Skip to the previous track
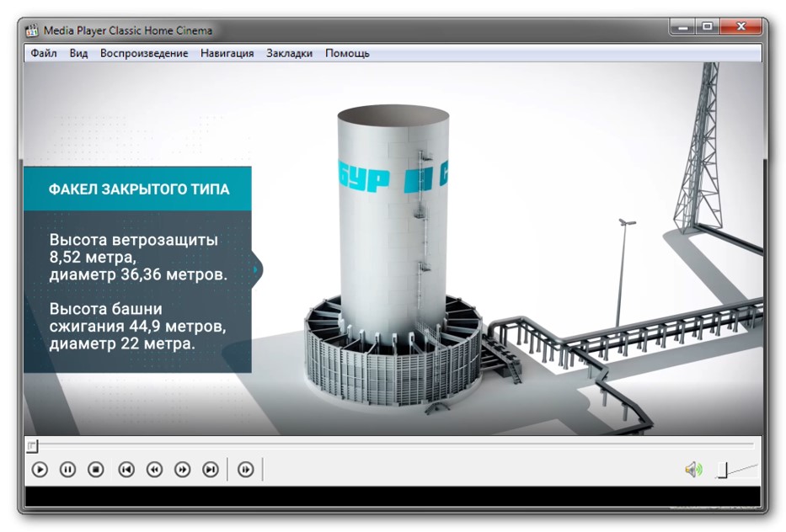Screen dimensions: 786x532 [126, 470]
